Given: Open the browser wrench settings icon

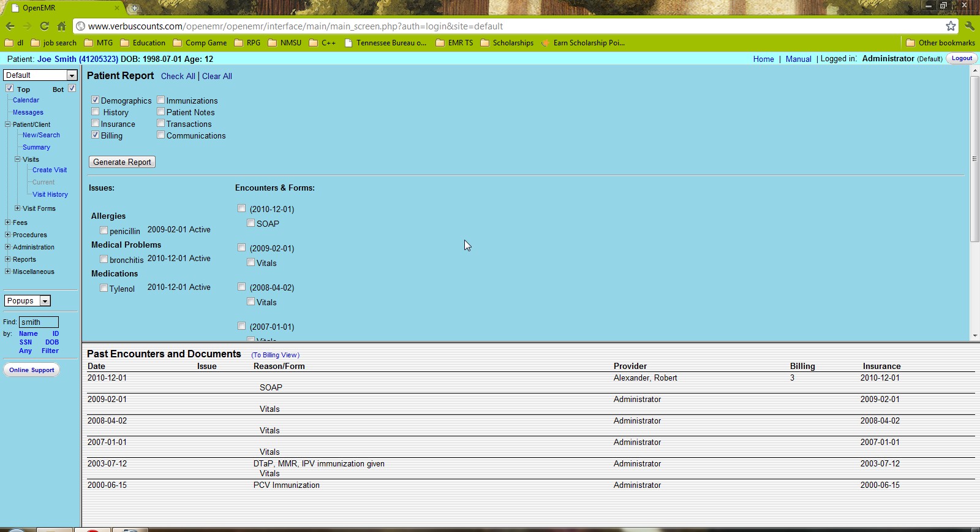Looking at the screenshot, I should pyautogui.click(x=969, y=26).
